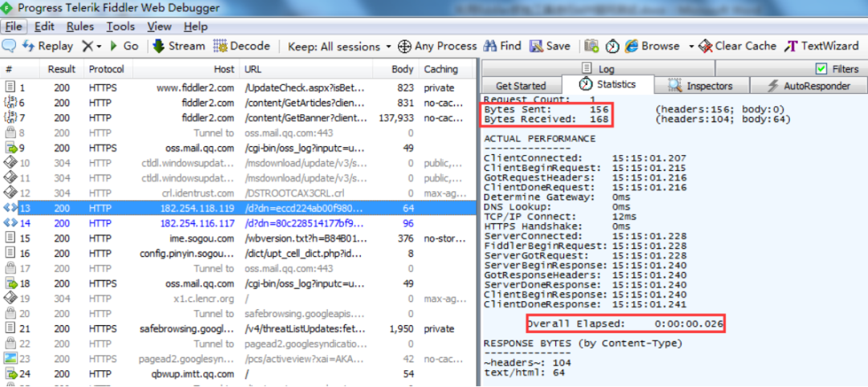Click the camera screenshot icon
Image resolution: width=868 pixels, height=387 pixels.
592,46
